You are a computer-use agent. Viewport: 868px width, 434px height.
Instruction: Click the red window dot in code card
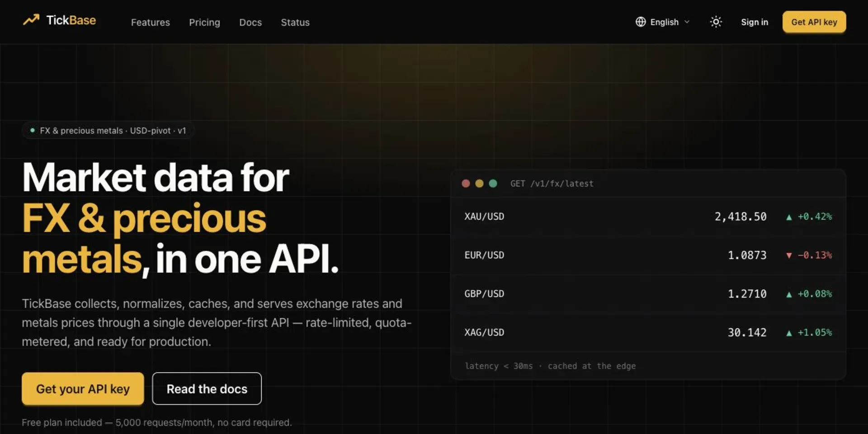(466, 183)
